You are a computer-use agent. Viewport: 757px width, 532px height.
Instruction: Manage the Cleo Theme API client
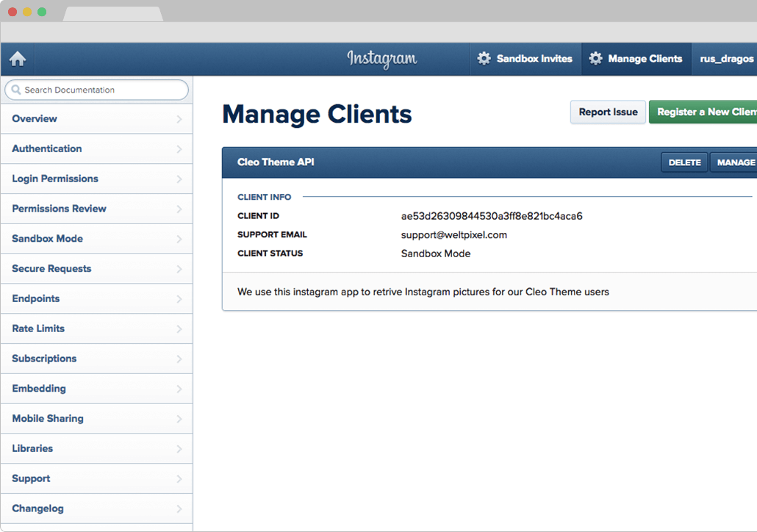pos(734,162)
